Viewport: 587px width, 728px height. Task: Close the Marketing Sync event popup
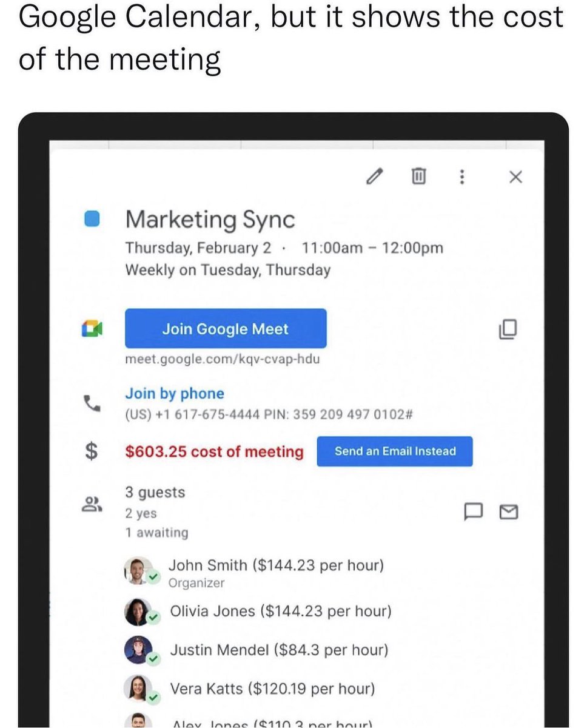[x=515, y=177]
